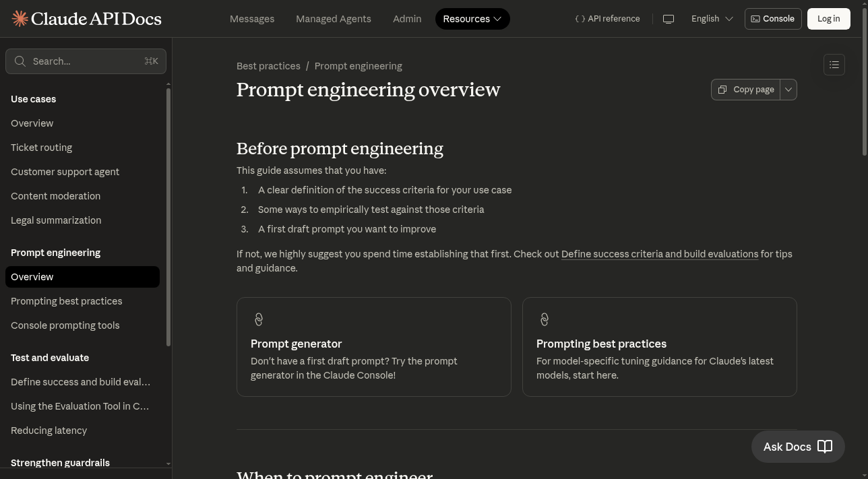Open the Messages tab

252,19
